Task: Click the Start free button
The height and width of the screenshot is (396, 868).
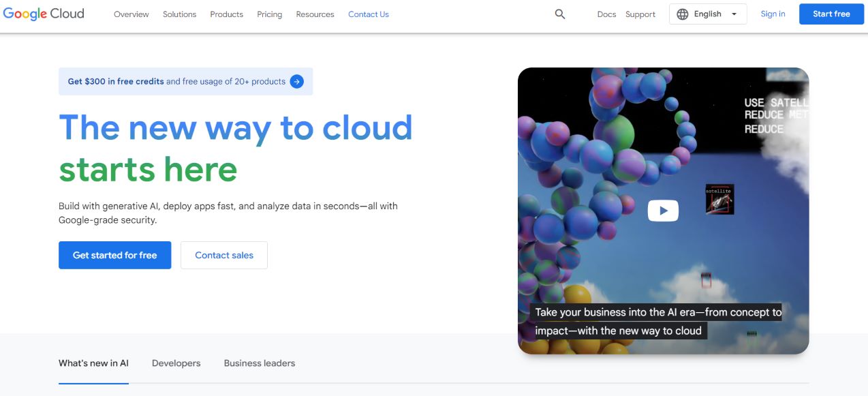Action: point(831,14)
